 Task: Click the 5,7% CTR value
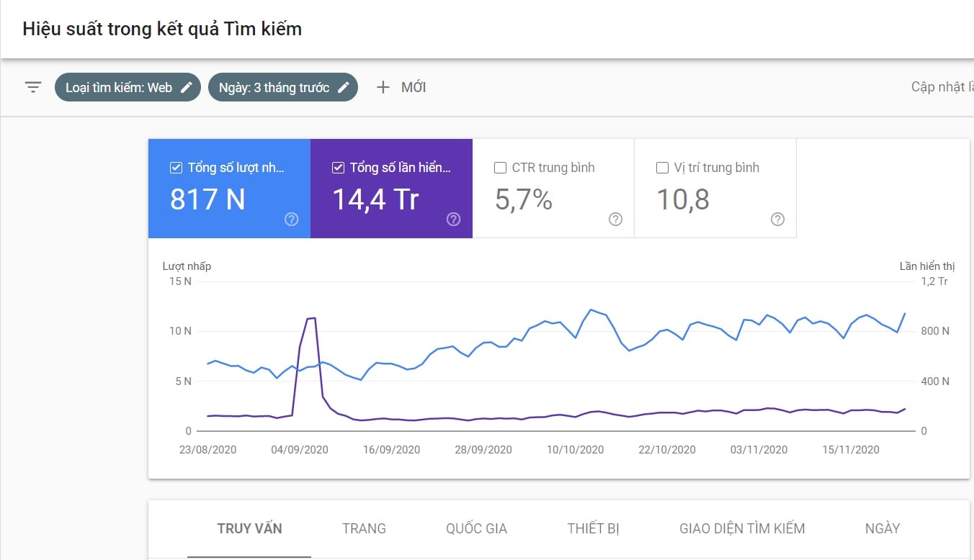click(524, 199)
